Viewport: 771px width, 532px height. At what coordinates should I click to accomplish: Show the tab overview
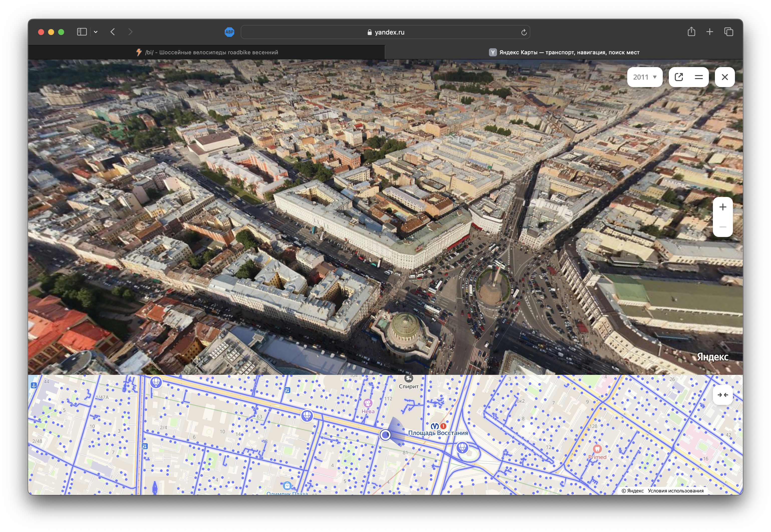click(x=729, y=32)
